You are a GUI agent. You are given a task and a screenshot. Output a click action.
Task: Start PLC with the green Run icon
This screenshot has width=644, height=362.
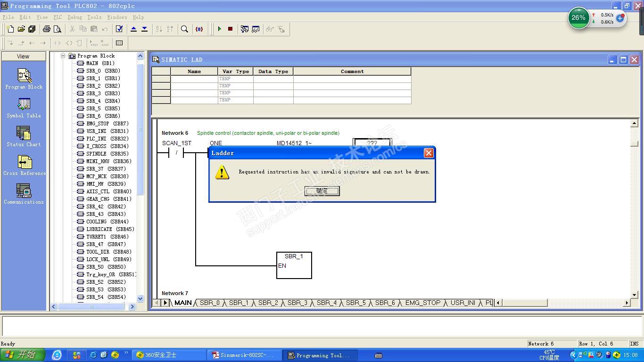pyautogui.click(x=219, y=29)
